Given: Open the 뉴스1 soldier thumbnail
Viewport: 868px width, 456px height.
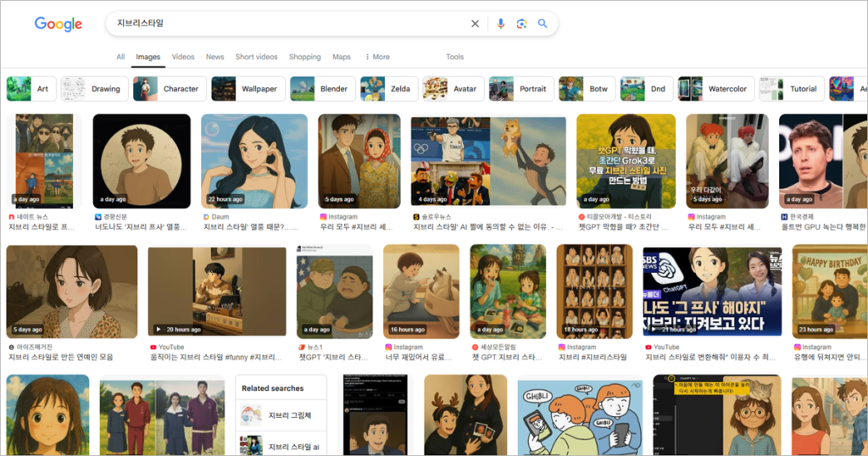Looking at the screenshot, I should pos(335,292).
